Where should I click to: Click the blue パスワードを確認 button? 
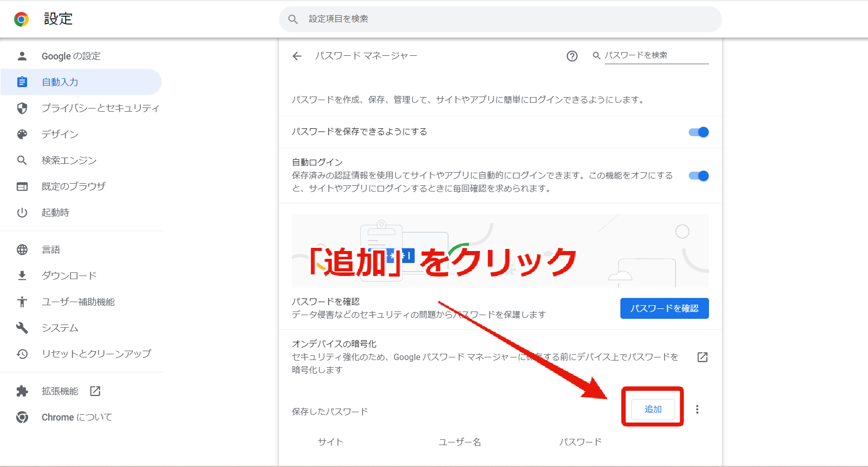(x=664, y=308)
